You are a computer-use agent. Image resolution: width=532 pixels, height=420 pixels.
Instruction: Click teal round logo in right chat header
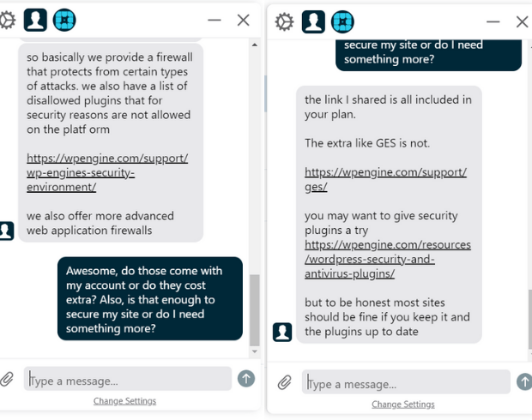click(x=342, y=21)
